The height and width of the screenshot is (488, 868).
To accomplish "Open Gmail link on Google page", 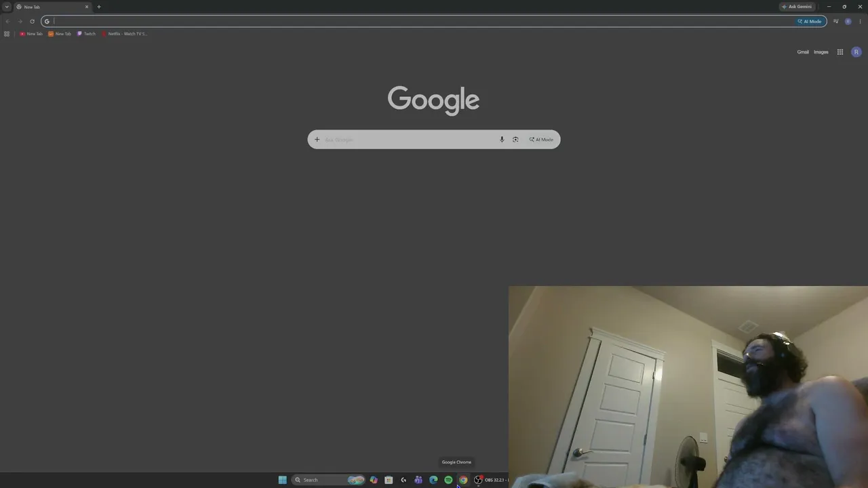I will 803,52.
